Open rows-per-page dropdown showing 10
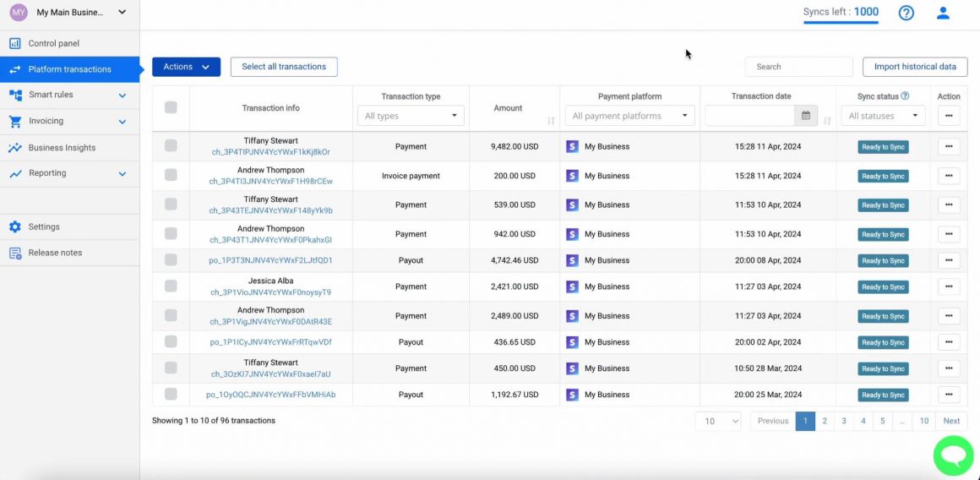The height and width of the screenshot is (480, 980). pos(718,421)
